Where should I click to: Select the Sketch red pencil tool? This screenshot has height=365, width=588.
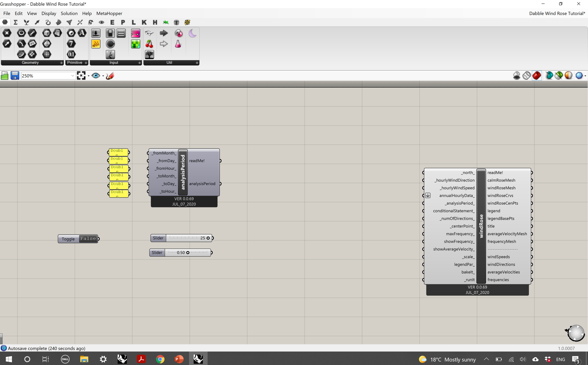110,76
